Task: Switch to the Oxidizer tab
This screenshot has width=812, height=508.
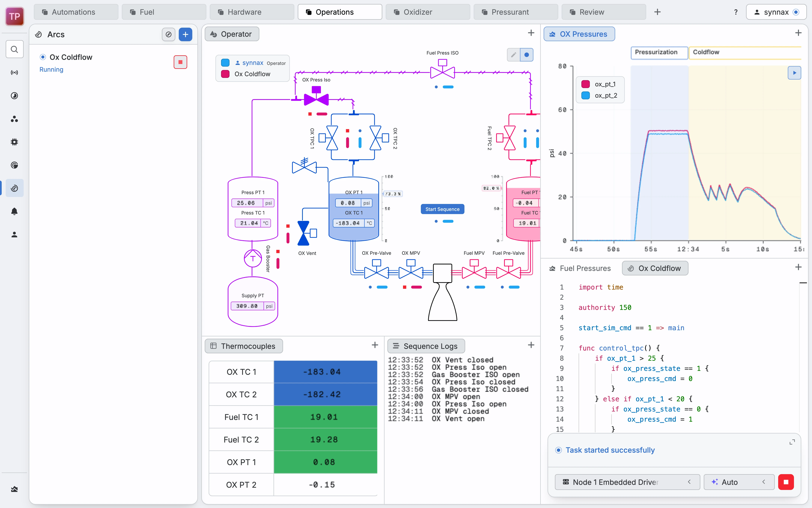Action: 428,12
